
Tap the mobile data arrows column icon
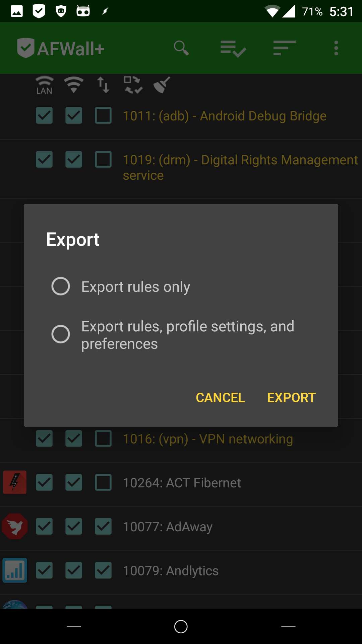click(103, 85)
